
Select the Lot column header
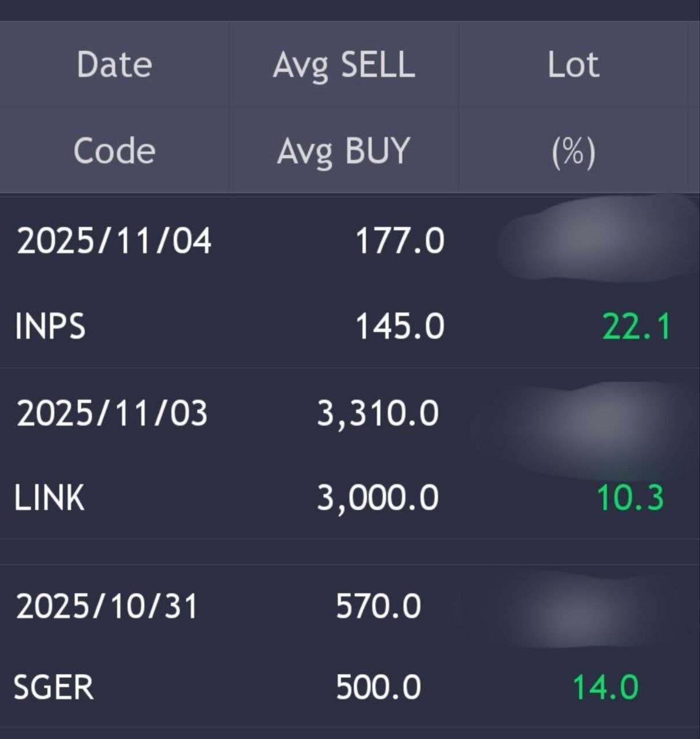[x=573, y=64]
